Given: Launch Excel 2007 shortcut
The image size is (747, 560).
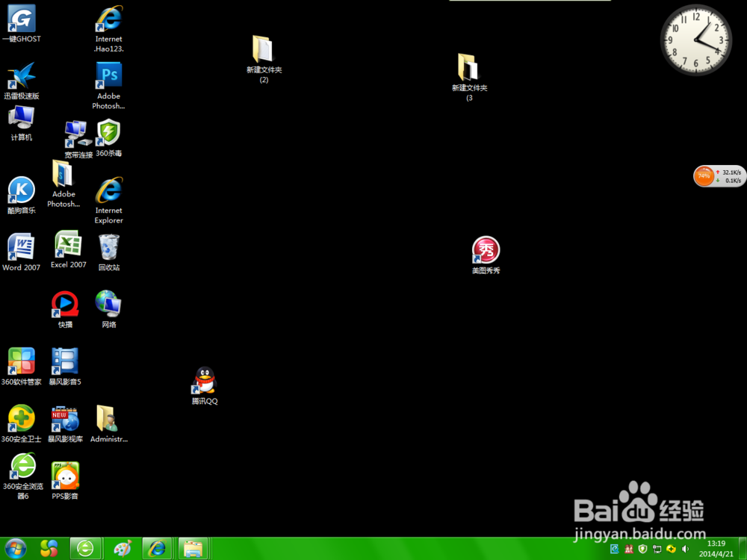Looking at the screenshot, I should point(69,249).
